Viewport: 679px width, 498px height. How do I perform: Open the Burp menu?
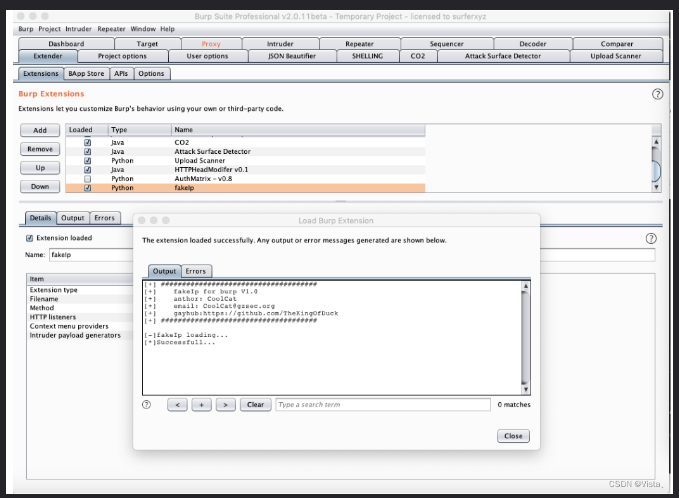[26, 29]
